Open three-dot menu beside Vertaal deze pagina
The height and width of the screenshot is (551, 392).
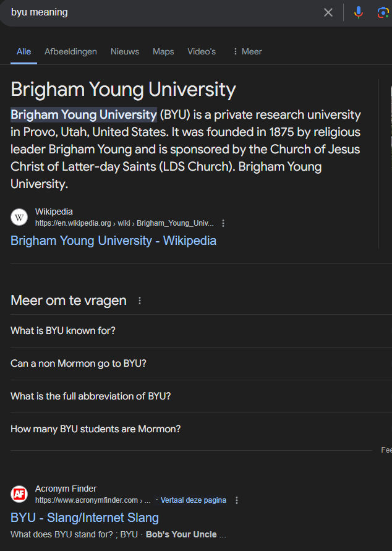(x=237, y=500)
